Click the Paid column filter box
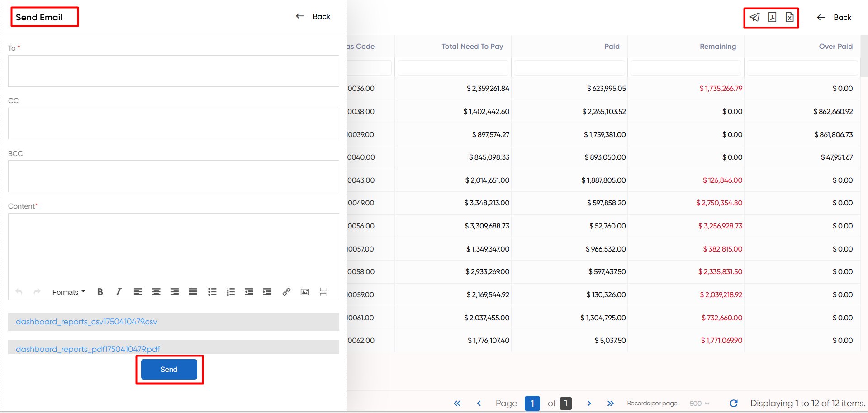 [569, 68]
